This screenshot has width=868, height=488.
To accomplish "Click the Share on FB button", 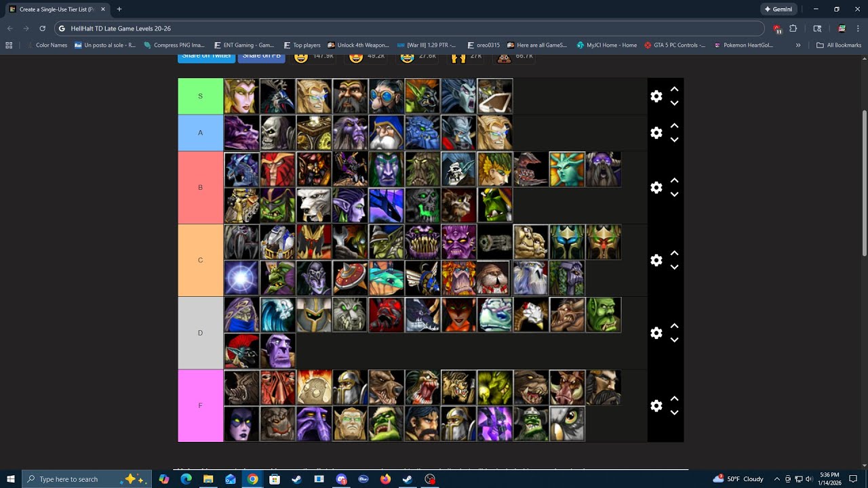I will (x=262, y=57).
